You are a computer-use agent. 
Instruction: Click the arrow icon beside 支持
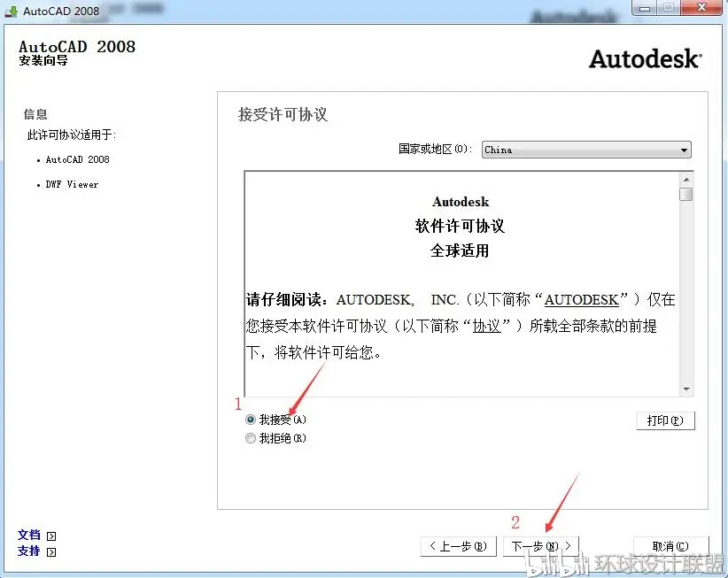coord(51,552)
